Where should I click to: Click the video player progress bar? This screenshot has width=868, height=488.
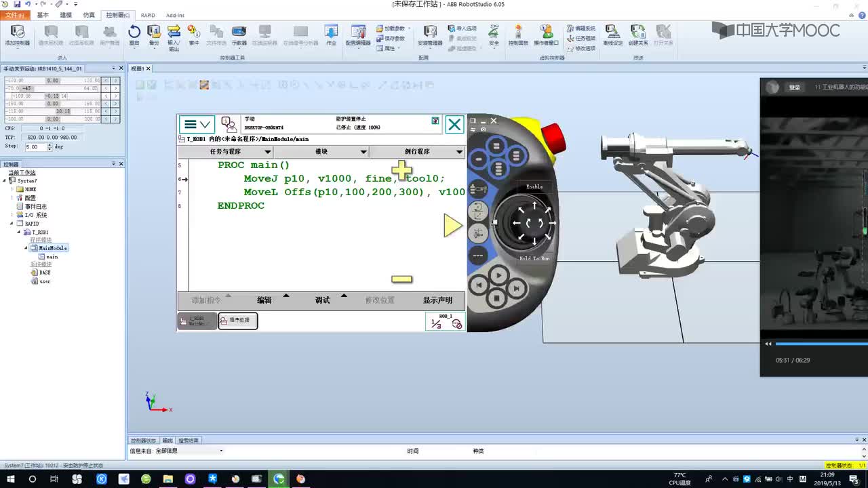(x=821, y=344)
